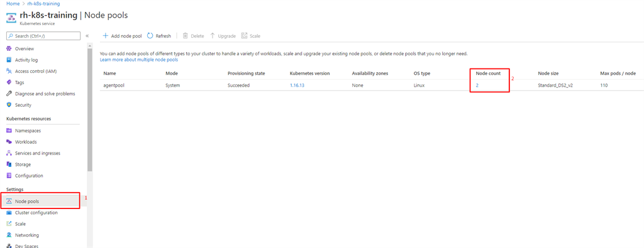Click the Provisioning state column header
644x248 pixels.
[247, 73]
